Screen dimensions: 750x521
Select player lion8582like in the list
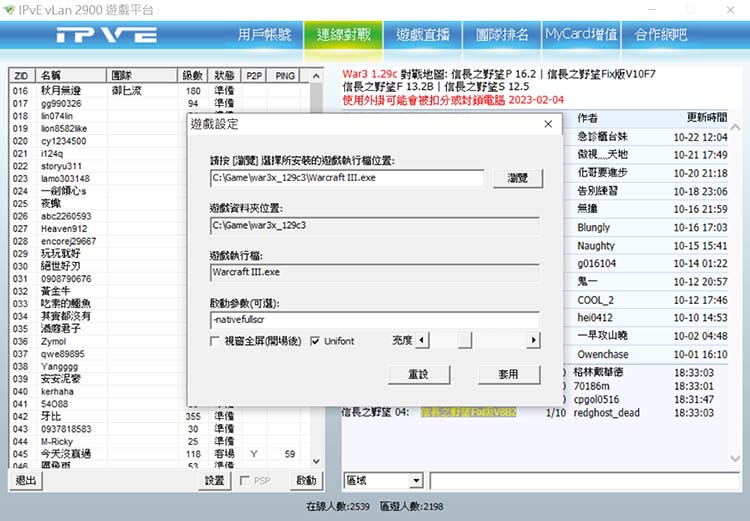[64, 128]
